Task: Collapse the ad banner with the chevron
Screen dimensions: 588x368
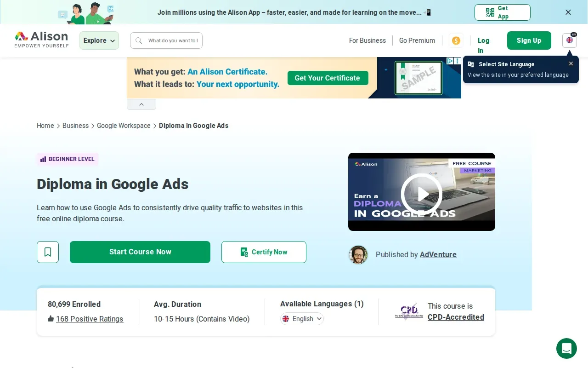Action: [x=141, y=104]
